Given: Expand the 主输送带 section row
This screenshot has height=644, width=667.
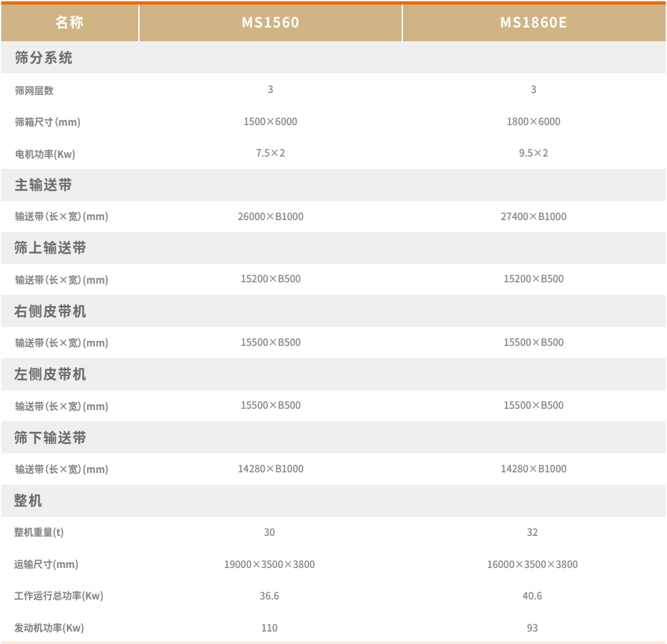Looking at the screenshot, I should pos(42,185).
